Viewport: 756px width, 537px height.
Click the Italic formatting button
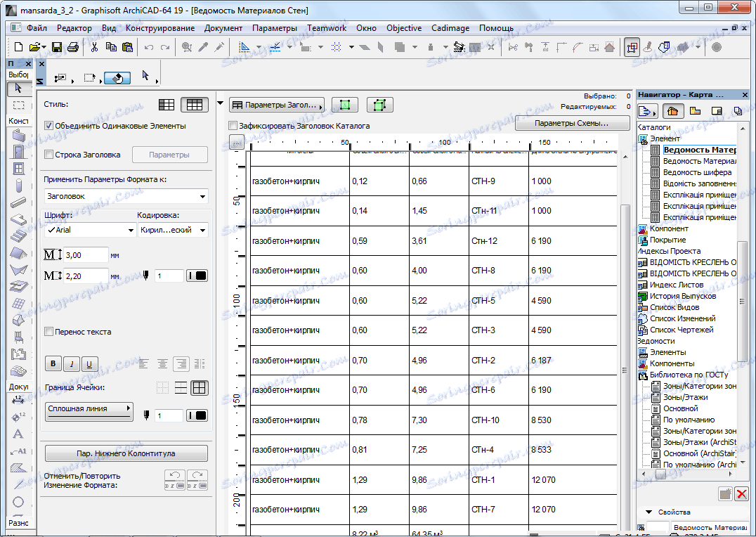click(x=71, y=364)
